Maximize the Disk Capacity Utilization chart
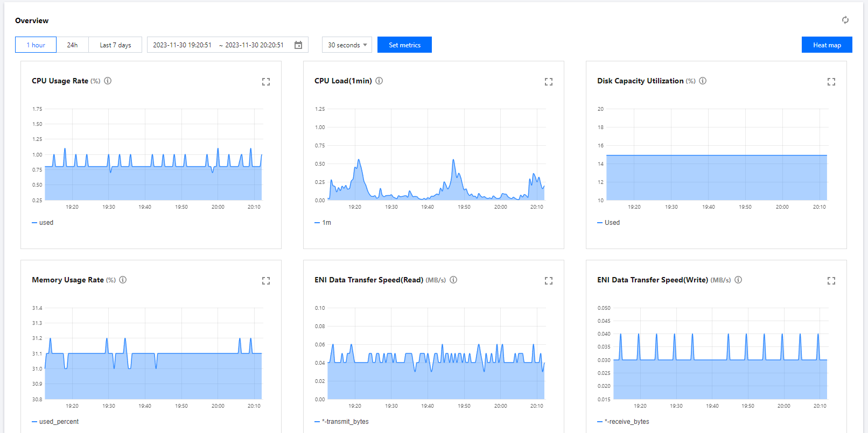 click(x=831, y=82)
